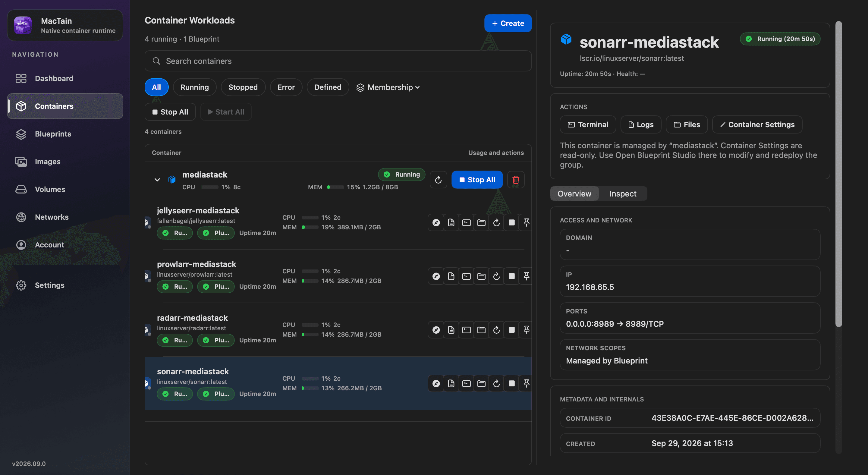Open Settings in navigation
This screenshot has width=868, height=475.
point(65,285)
